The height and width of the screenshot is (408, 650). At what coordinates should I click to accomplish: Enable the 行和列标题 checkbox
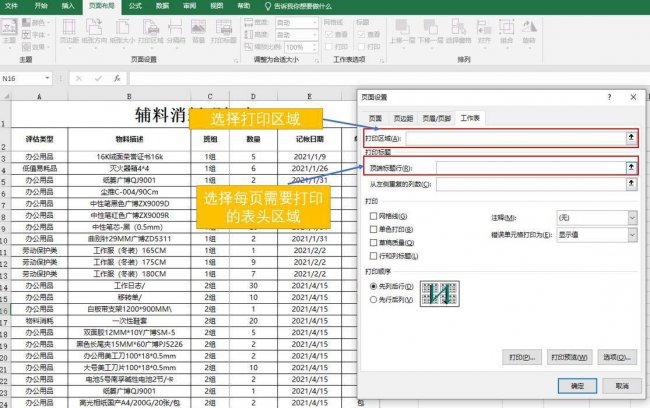[x=373, y=256]
